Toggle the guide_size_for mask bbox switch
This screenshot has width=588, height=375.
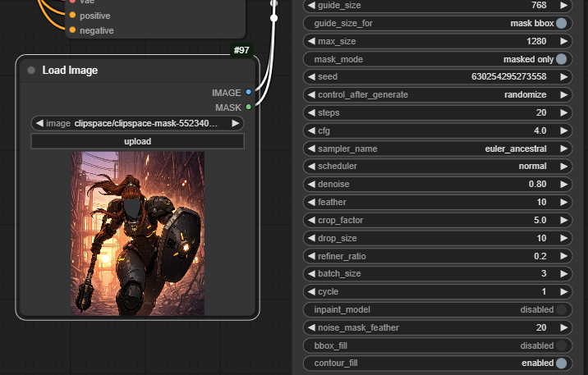click(x=561, y=23)
